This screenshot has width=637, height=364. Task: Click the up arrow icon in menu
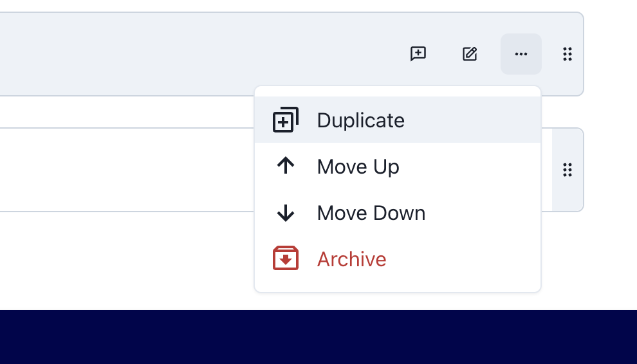286,166
